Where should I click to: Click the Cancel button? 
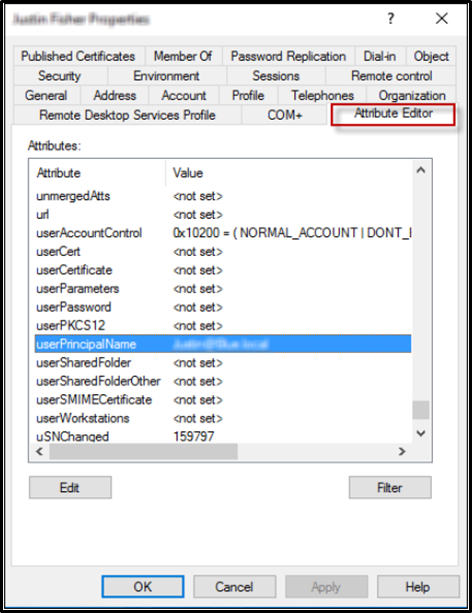click(234, 586)
